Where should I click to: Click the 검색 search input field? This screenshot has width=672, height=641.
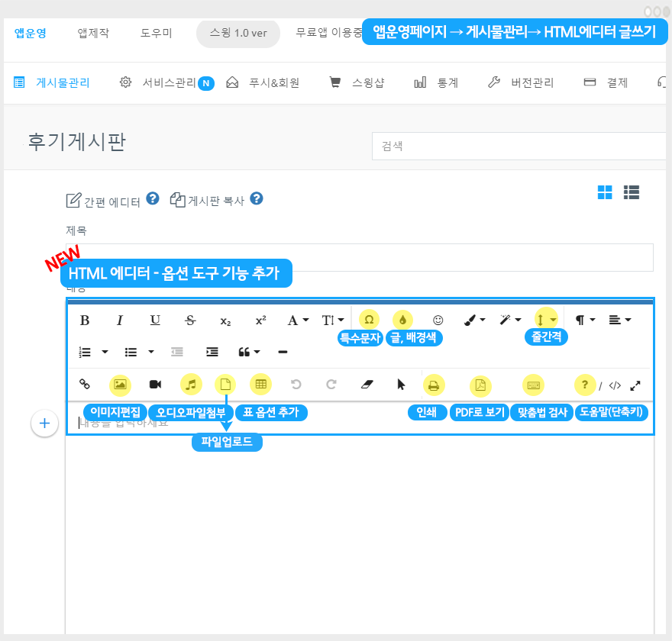(519, 147)
